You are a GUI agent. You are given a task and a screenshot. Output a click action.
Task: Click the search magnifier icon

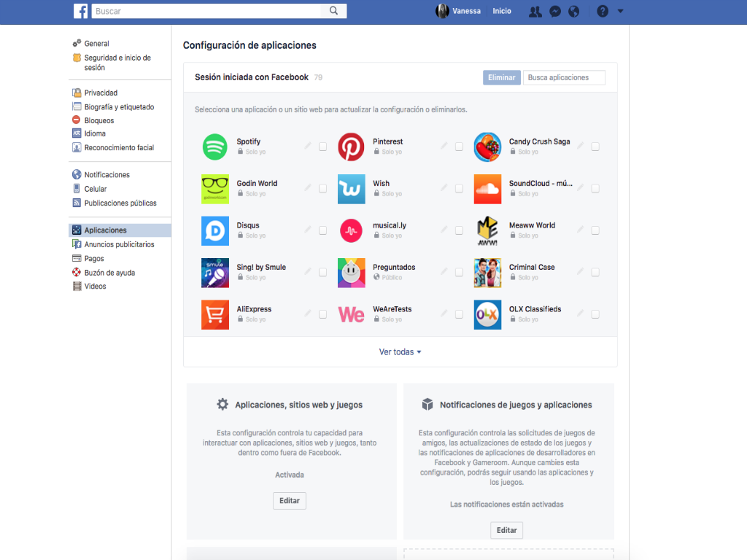click(333, 11)
